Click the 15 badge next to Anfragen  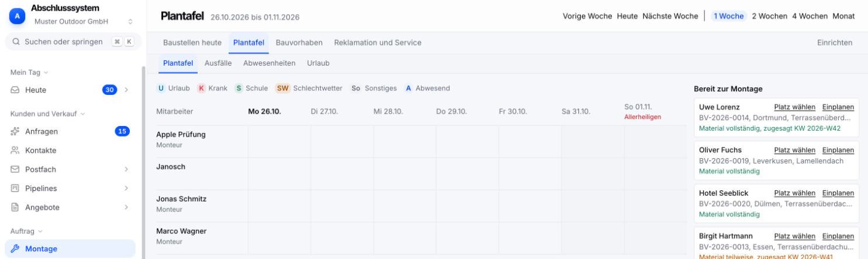122,131
